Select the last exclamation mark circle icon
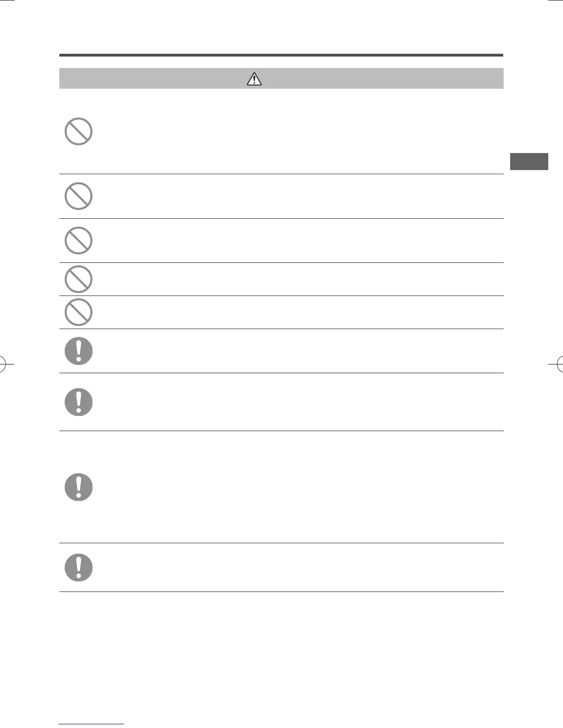563x728 pixels. coord(79,568)
